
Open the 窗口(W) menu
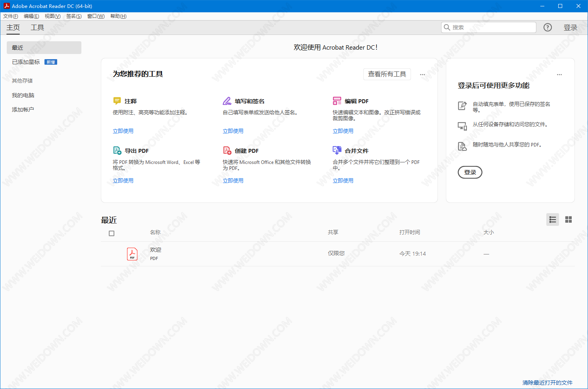pos(96,16)
